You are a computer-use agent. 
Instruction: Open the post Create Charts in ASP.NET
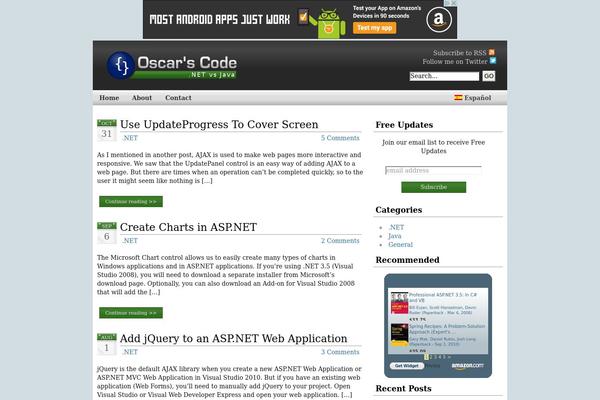click(x=188, y=227)
